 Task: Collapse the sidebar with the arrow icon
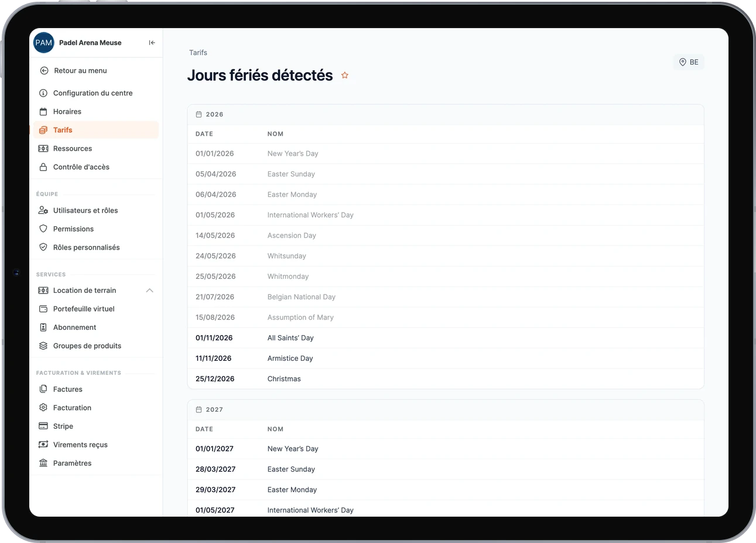pos(152,43)
